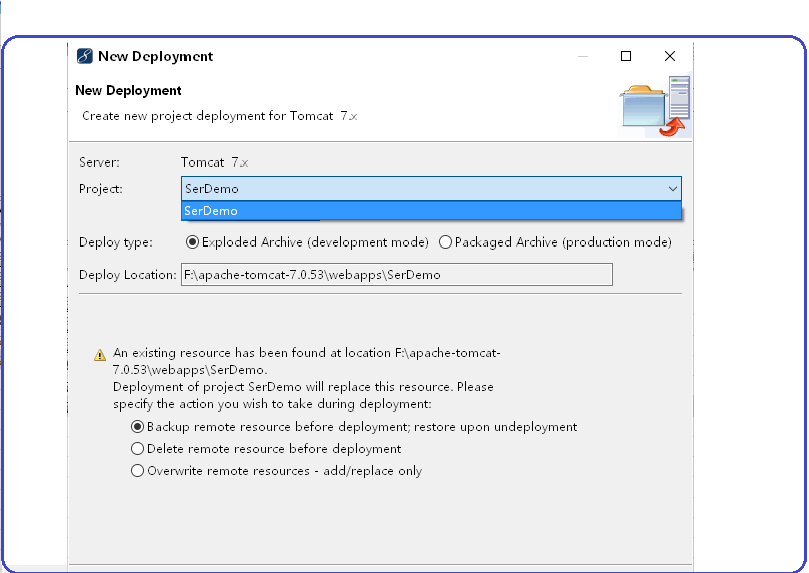Choose Overwrite remote resources add/replace only
Image resolution: width=809 pixels, height=573 pixels.
click(x=277, y=471)
